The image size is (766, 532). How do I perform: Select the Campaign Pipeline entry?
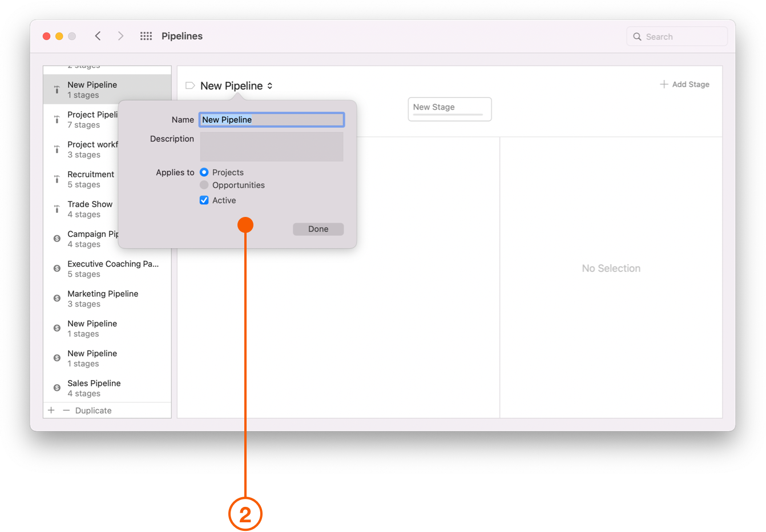click(x=94, y=239)
